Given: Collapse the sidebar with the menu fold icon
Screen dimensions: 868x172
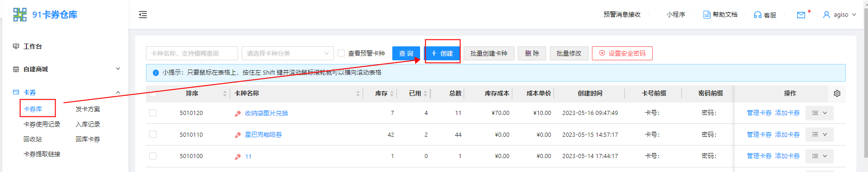Looking at the screenshot, I should 143,15.
